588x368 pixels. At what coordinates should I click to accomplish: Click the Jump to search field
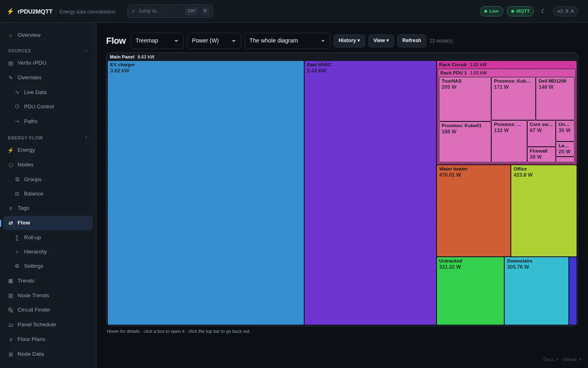click(170, 11)
